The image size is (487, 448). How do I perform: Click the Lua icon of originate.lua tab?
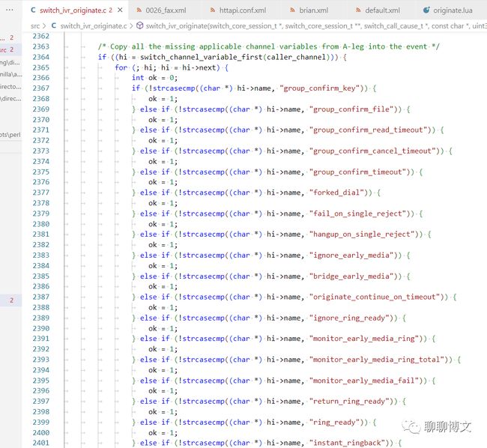426,10
